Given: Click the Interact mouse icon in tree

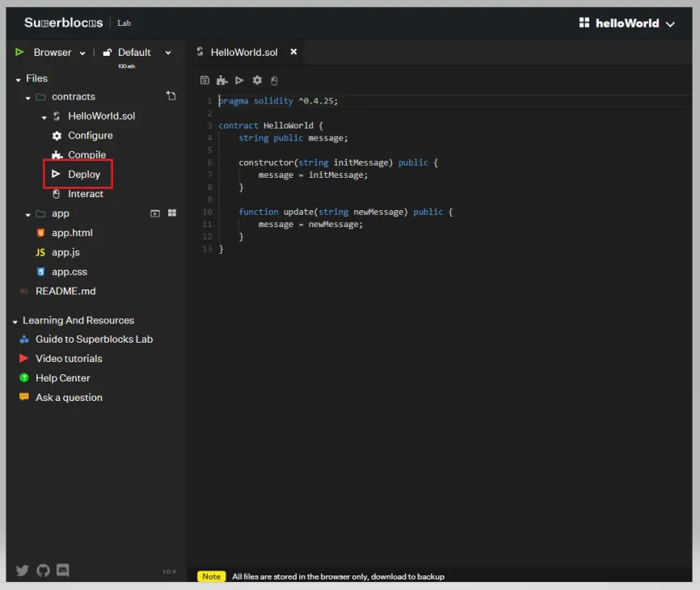Looking at the screenshot, I should pos(57,194).
